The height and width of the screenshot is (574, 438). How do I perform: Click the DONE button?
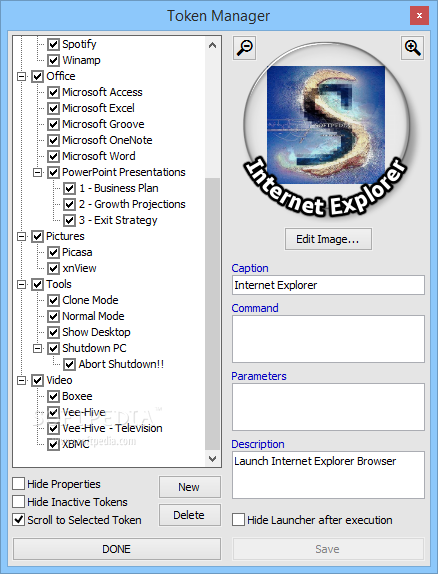point(117,549)
